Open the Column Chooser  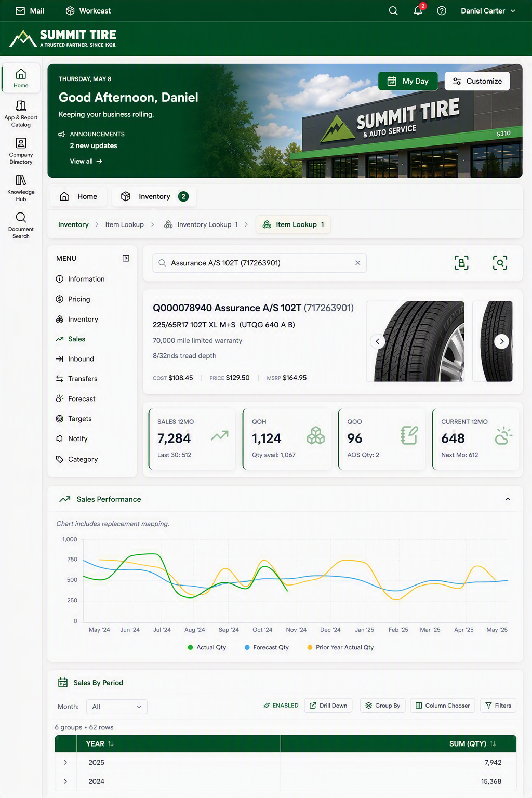[x=443, y=706]
